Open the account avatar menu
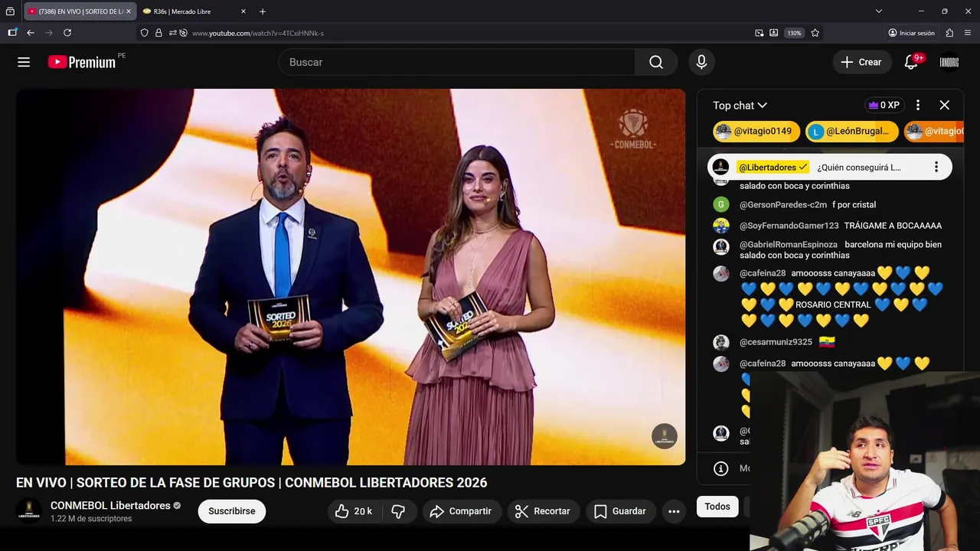 [x=949, y=62]
